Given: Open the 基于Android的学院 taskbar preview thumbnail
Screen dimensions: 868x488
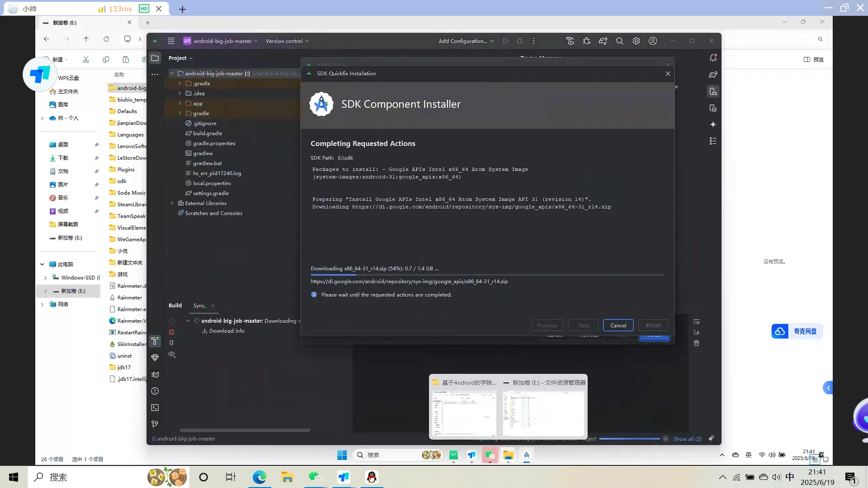Looking at the screenshot, I should [x=464, y=407].
